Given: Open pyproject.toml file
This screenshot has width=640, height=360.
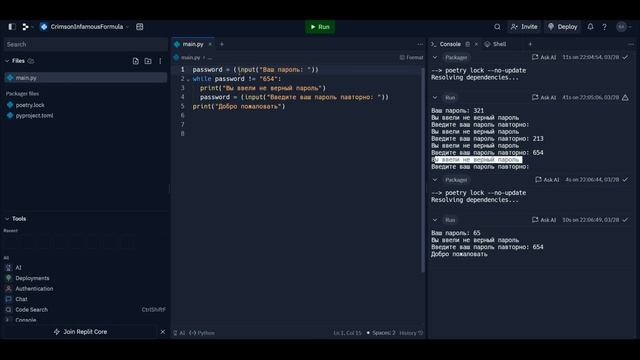Looking at the screenshot, I should pos(34,116).
